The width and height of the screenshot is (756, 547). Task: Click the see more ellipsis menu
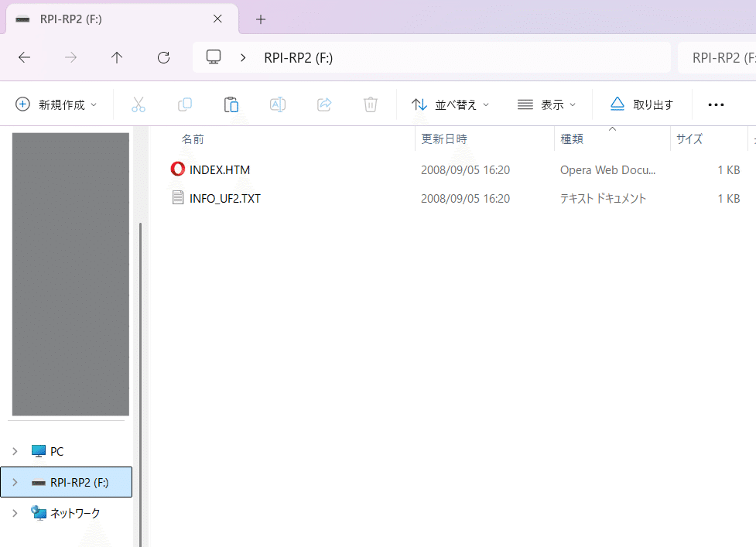click(x=715, y=104)
